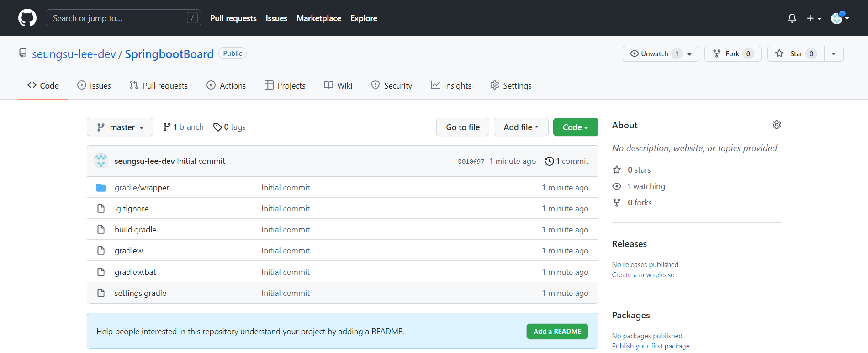View the 1 branch link
Screen dimensions: 868x353
pyautogui.click(x=183, y=127)
